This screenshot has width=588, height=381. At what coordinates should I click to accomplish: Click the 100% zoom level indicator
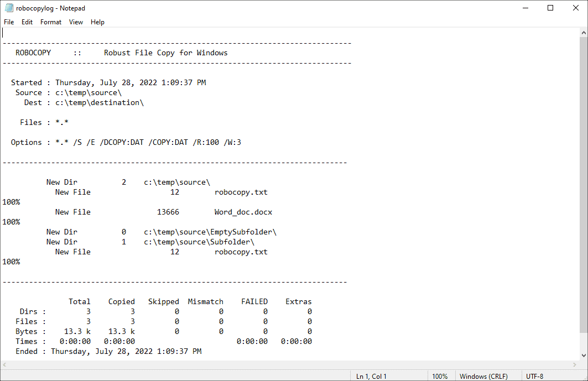[x=440, y=376]
